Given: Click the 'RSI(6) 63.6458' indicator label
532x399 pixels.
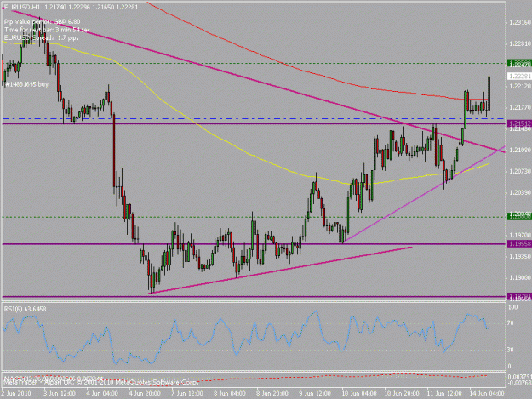Looking at the screenshot, I should (x=25, y=309).
